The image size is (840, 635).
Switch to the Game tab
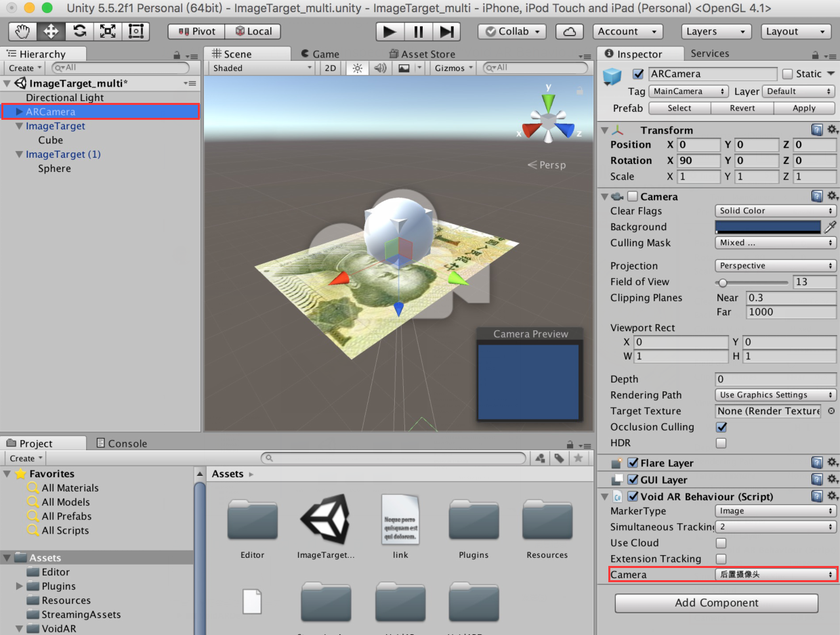319,53
